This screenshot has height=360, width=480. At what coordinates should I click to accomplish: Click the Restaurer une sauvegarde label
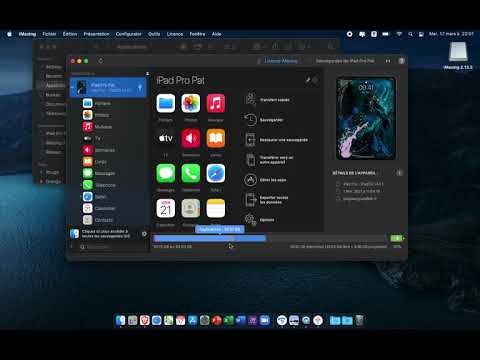(284, 140)
